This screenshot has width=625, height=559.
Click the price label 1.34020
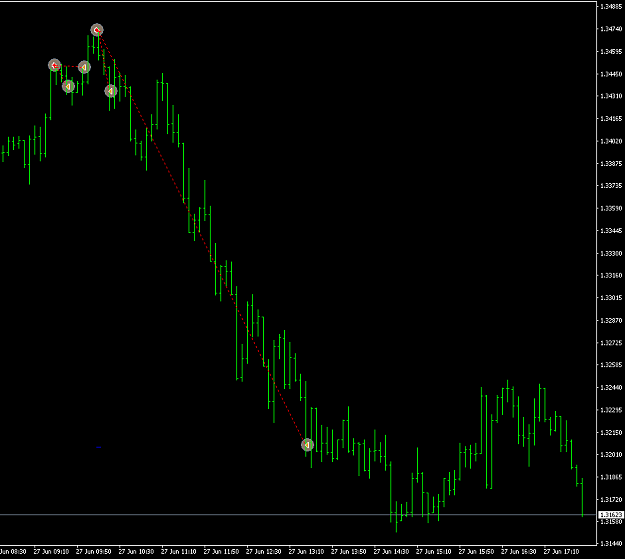(611, 141)
